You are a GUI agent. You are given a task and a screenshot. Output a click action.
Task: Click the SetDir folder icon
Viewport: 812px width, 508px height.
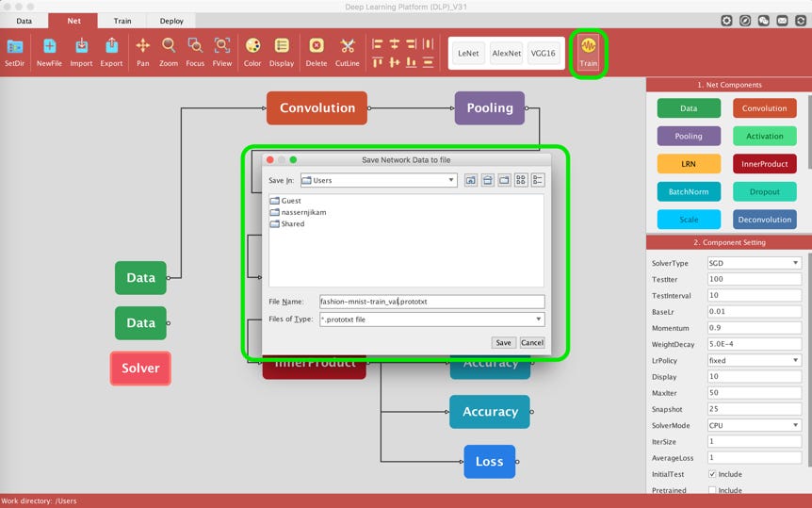[14, 47]
